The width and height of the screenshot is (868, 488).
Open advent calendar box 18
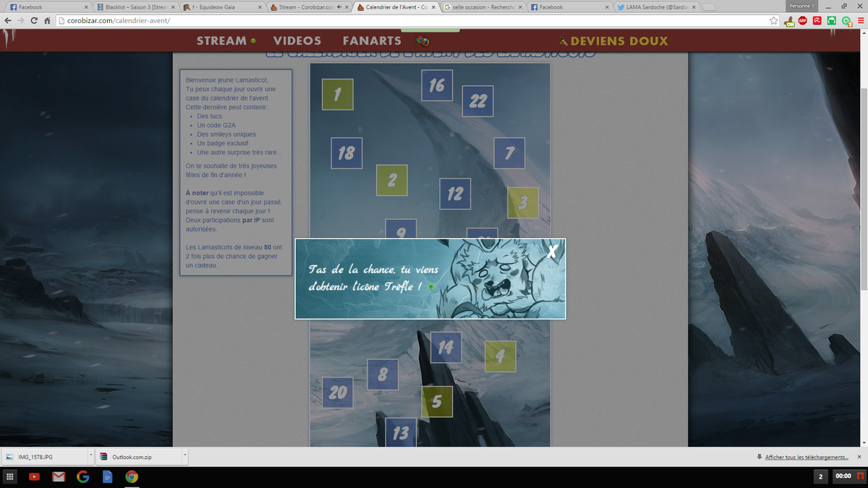coord(346,153)
